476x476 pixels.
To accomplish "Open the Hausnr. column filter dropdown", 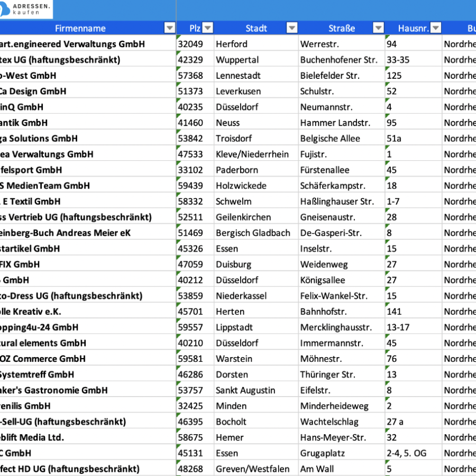I will point(436,28).
